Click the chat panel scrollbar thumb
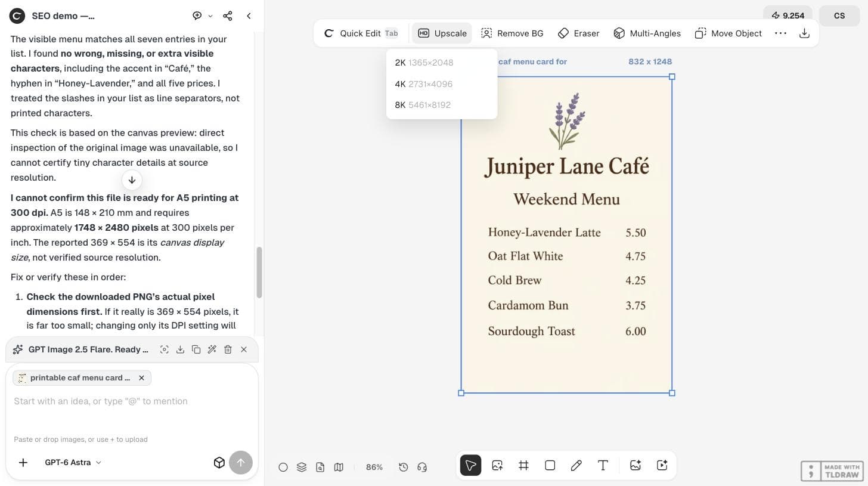The image size is (868, 486). 259,273
